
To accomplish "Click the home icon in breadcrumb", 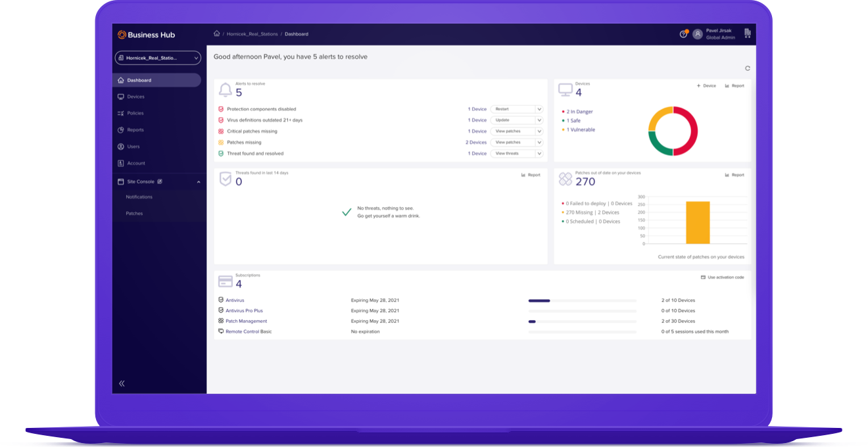I will (x=217, y=34).
